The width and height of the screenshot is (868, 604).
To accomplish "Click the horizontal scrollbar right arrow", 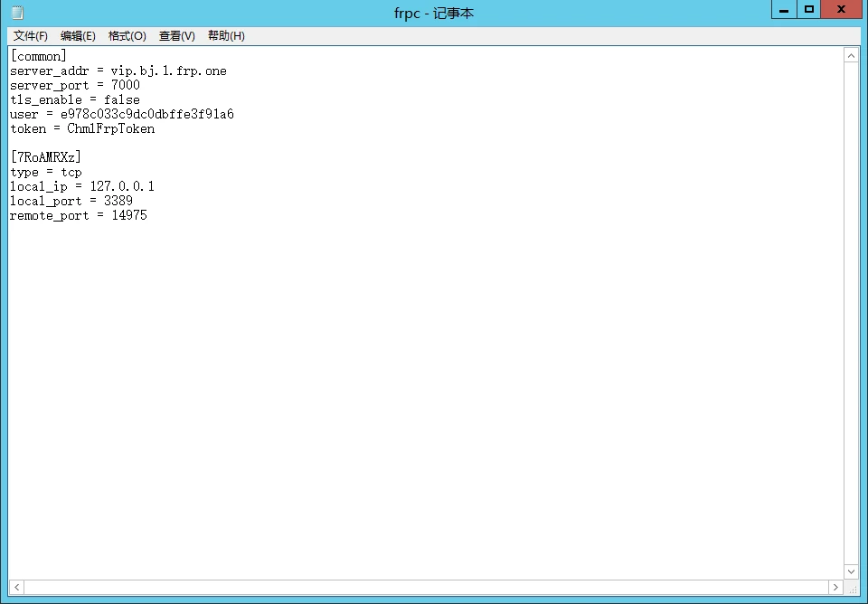I will 835,587.
